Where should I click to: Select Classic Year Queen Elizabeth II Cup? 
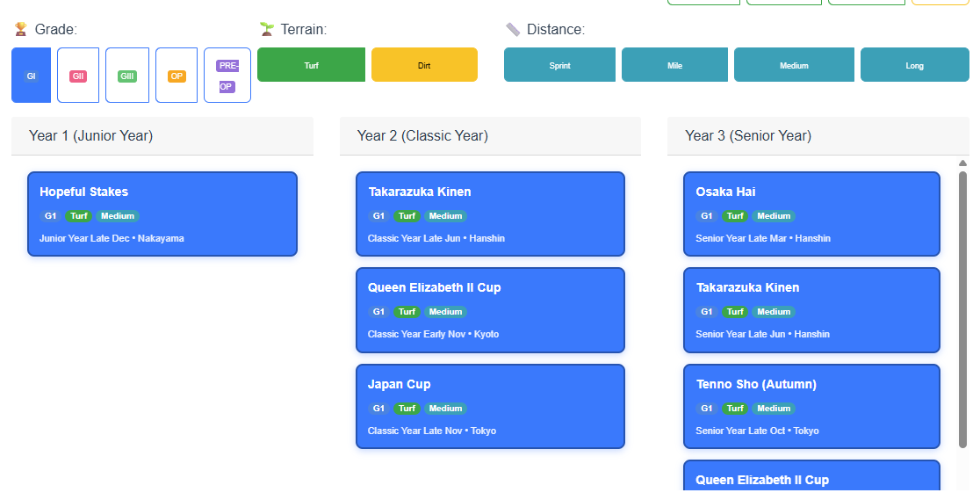coord(491,310)
